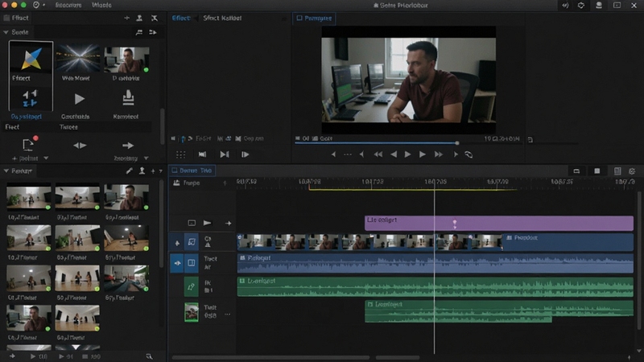Viewport: 644px width, 362px height.
Task: Open the ellipsis options in preview transport bar
Action: (x=348, y=154)
